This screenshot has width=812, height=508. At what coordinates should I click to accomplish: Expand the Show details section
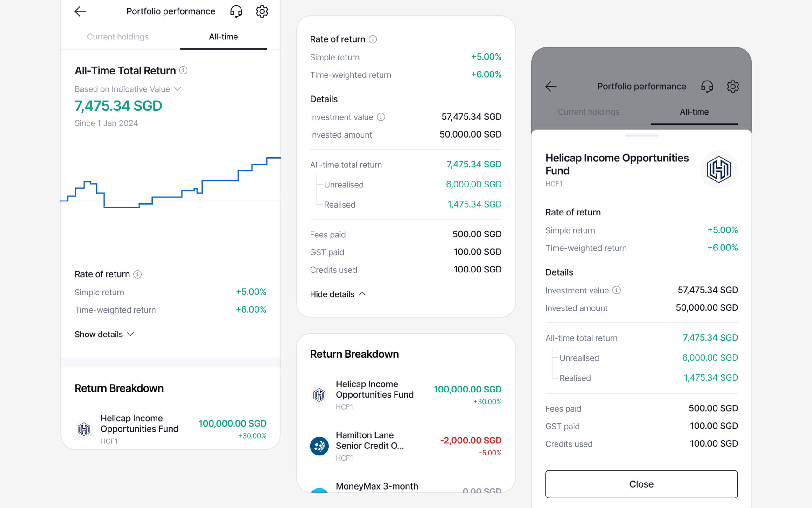pyautogui.click(x=104, y=334)
